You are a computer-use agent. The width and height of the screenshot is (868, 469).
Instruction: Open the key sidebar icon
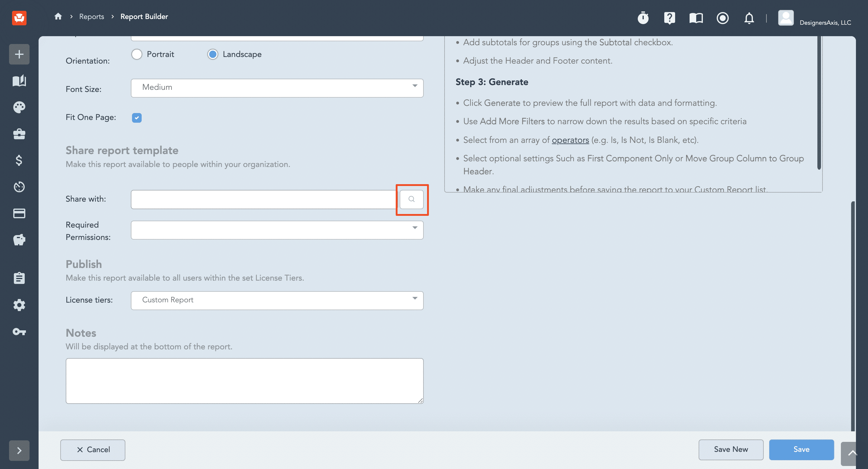tap(19, 332)
